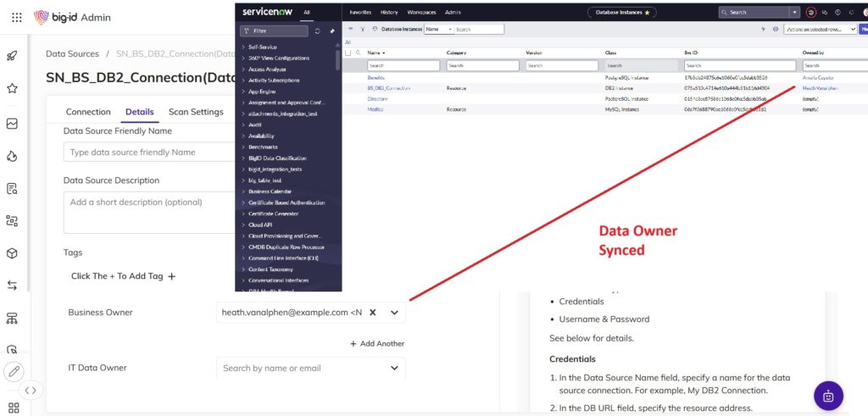Open the cube icon in BigID sidebar

pos(12,253)
